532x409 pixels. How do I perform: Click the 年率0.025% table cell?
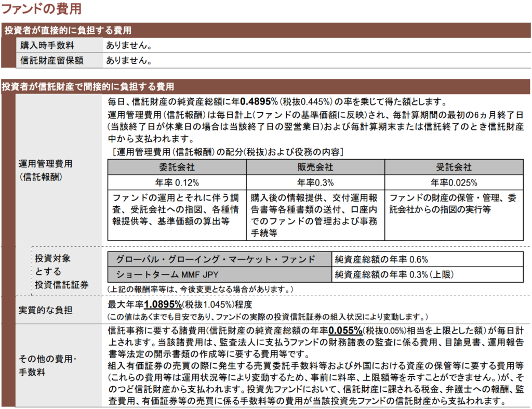(454, 182)
